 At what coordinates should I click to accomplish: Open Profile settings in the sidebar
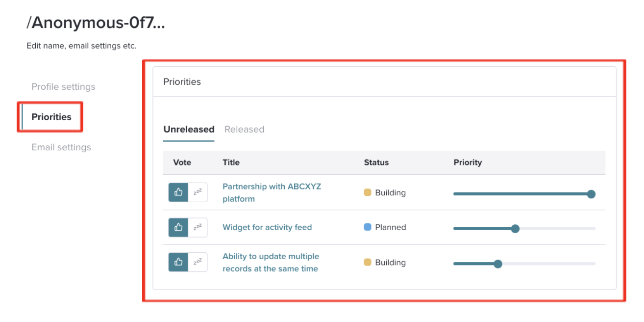click(x=63, y=87)
